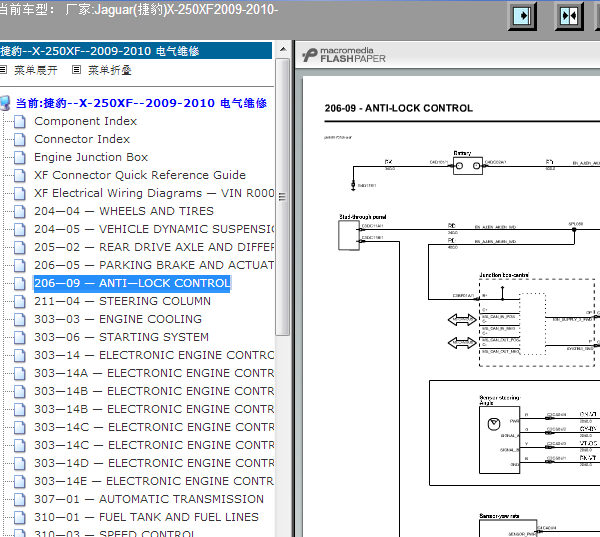Select 204-04 WHEELS AND TIRES
Viewport: 600px width, 537px height.
click(124, 211)
